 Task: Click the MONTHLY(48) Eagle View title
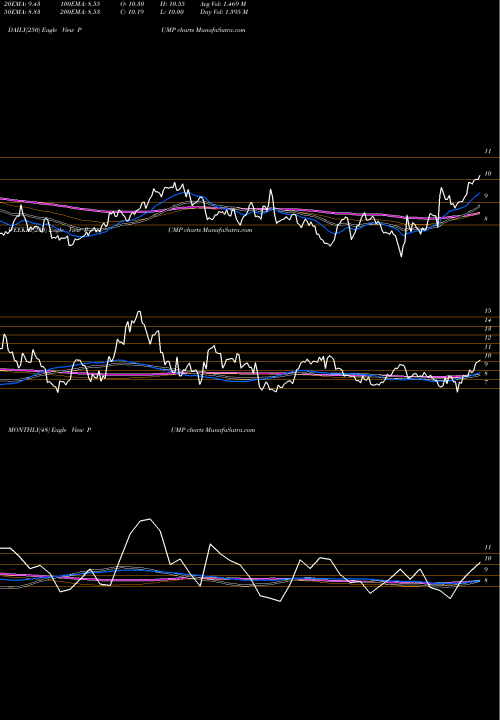50,430
